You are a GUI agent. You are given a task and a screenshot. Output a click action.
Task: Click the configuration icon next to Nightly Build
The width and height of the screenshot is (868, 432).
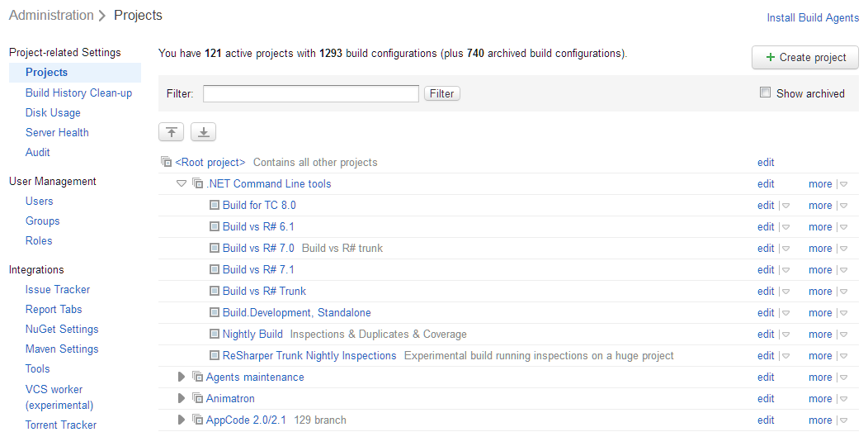pos(215,335)
